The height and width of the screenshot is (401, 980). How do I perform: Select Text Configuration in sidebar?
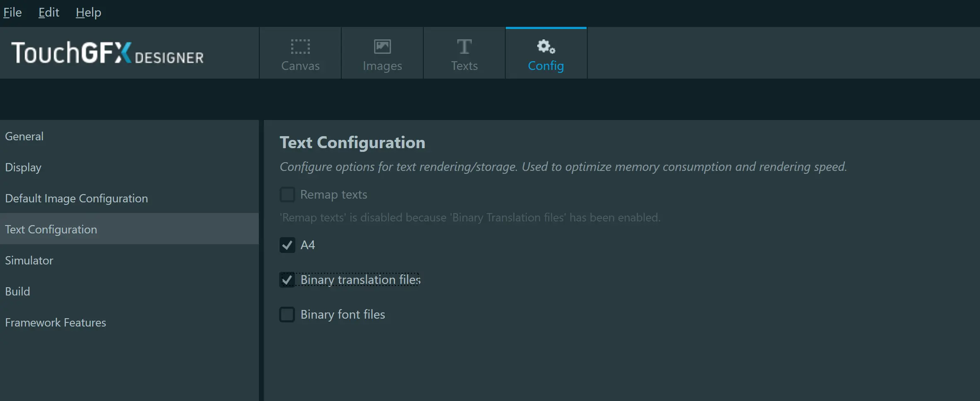point(129,229)
